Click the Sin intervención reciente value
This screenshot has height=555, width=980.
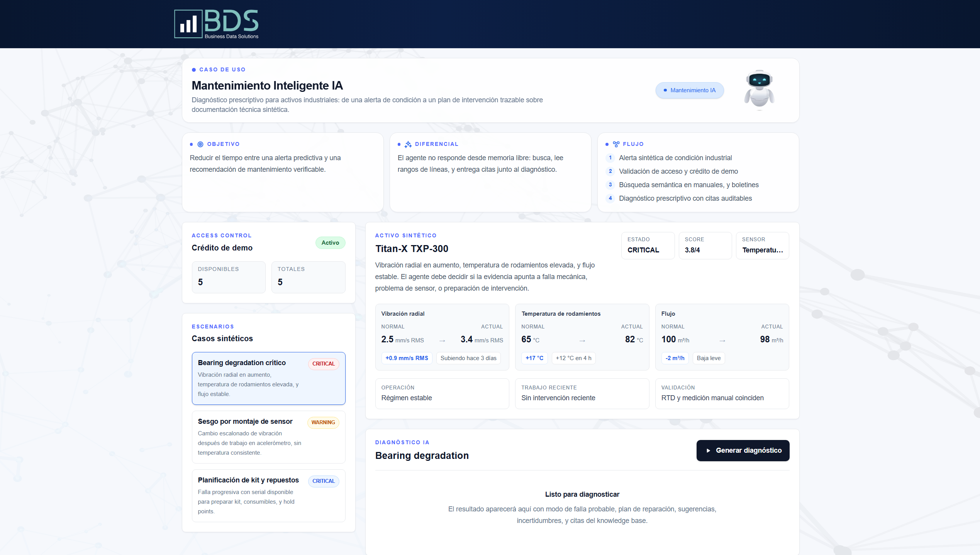click(x=558, y=398)
